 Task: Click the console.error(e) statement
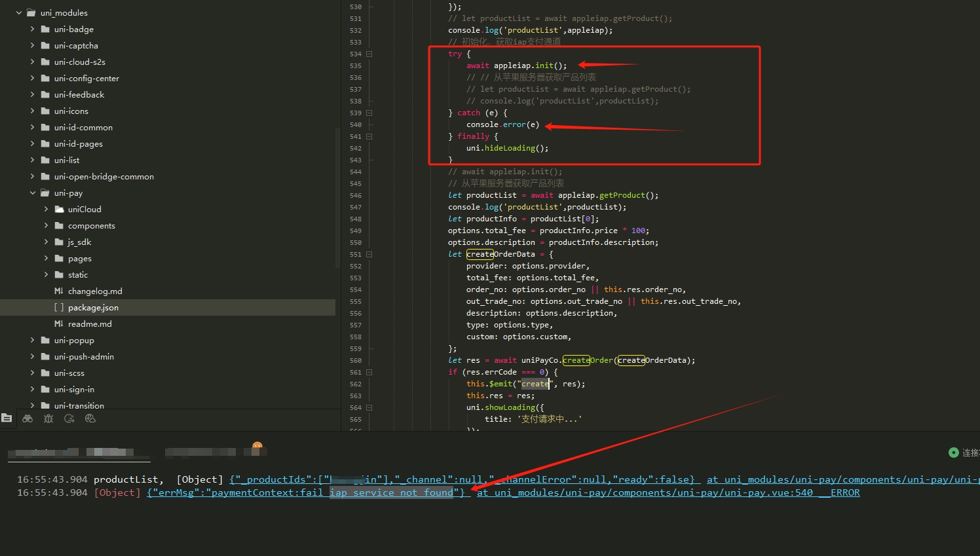click(502, 124)
